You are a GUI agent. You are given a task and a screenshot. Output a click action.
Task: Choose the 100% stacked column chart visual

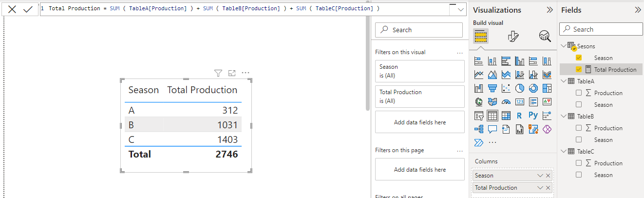click(x=547, y=61)
